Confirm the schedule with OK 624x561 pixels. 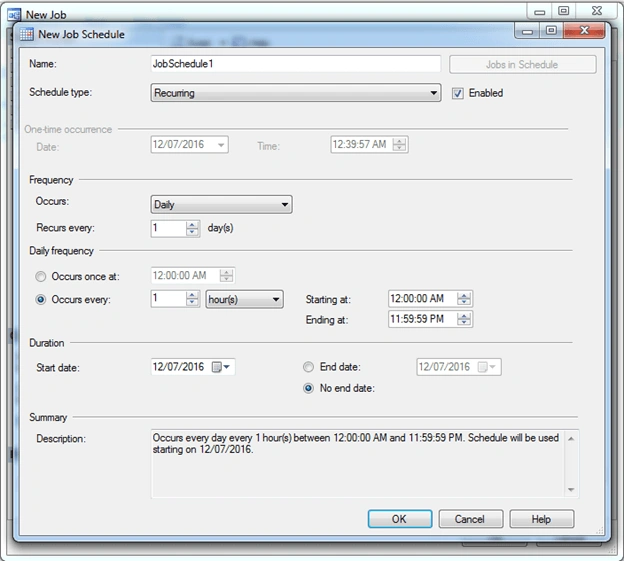click(400, 519)
